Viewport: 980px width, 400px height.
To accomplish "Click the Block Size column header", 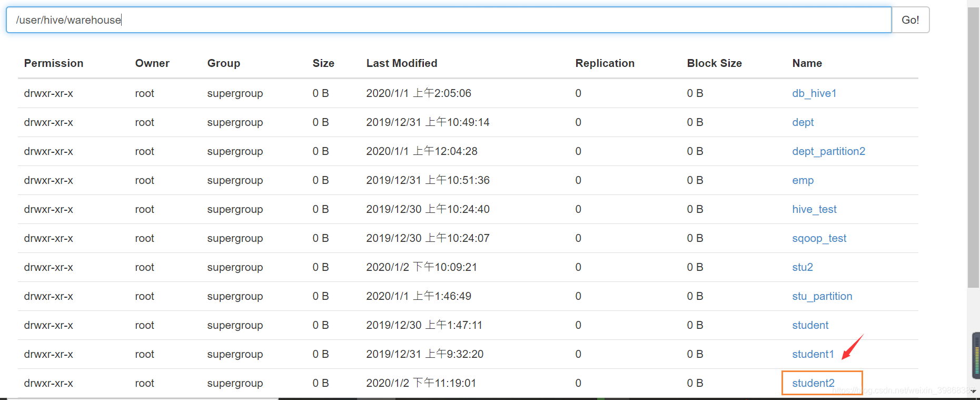I will [715, 63].
